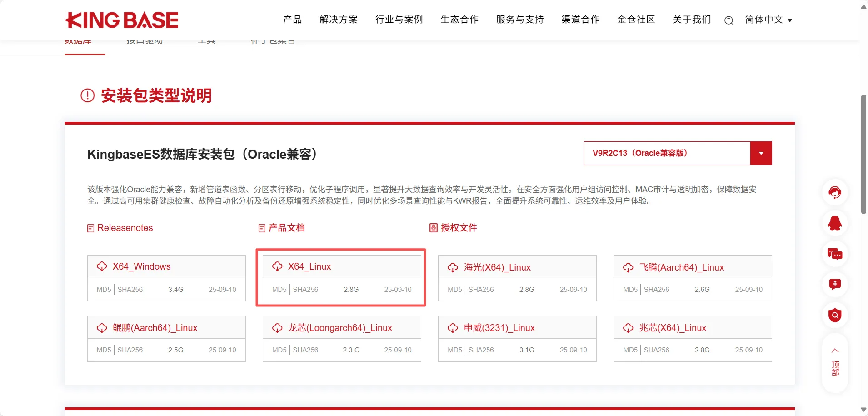The image size is (868, 416).
Task: Select the 服务与支持 navigation item
Action: point(520,20)
